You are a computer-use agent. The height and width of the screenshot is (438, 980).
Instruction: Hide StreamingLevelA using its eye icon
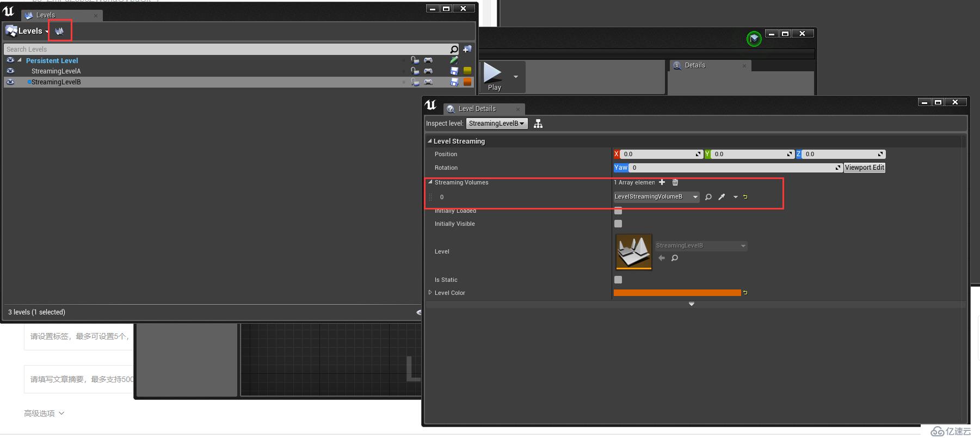(x=10, y=71)
